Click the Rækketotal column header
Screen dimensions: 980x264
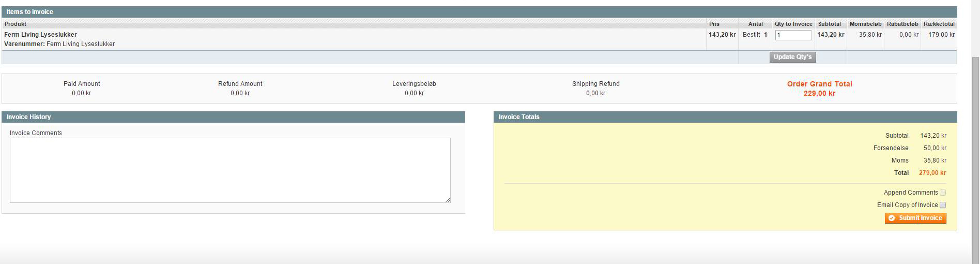point(939,24)
